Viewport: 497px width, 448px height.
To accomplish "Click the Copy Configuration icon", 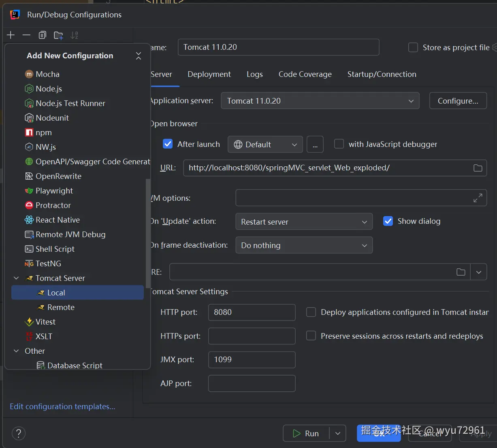I will [x=43, y=35].
